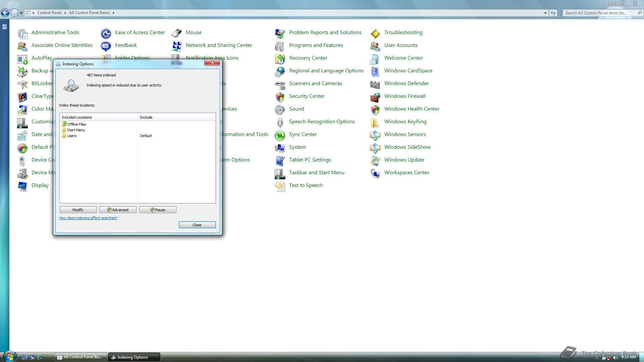The image size is (644, 362).
Task: Click the Windows Update icon
Action: pyautogui.click(x=375, y=161)
